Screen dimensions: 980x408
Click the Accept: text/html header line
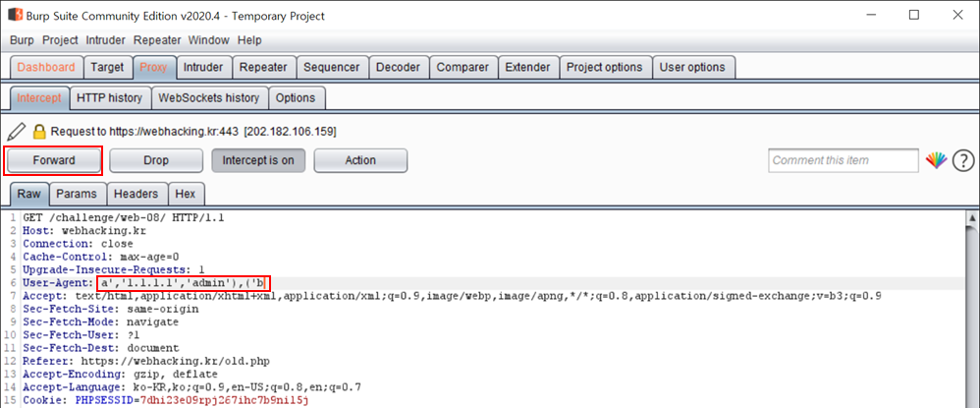tap(452, 297)
